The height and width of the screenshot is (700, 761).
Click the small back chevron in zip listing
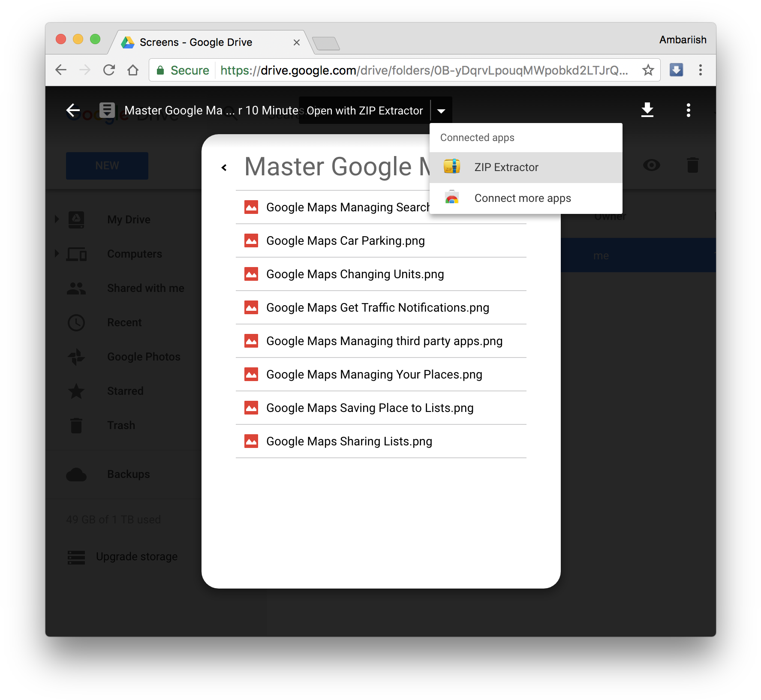click(224, 168)
